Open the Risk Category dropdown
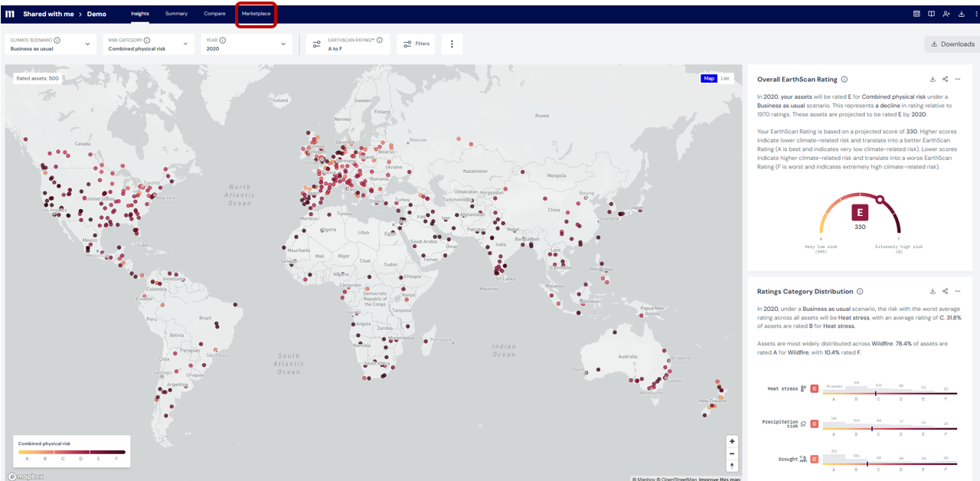Screen dimensions: 980x481 [148, 44]
